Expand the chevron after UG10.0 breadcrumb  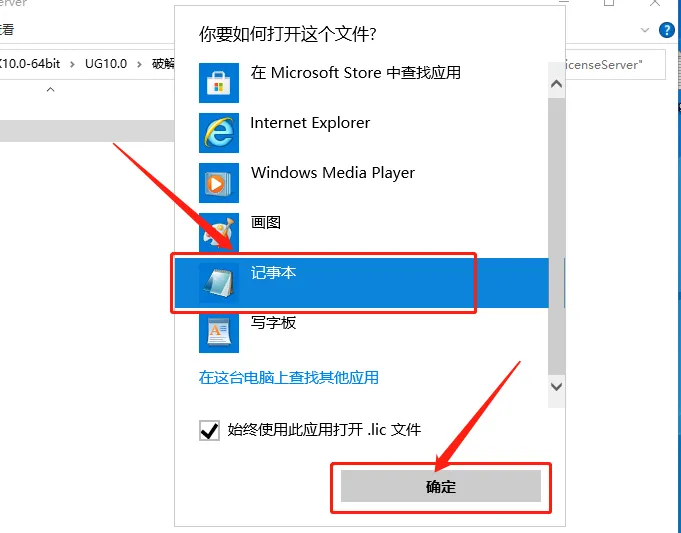[139, 64]
